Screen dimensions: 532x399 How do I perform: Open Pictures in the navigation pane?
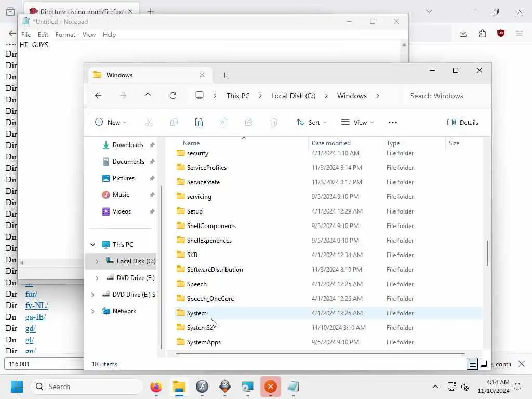click(124, 178)
